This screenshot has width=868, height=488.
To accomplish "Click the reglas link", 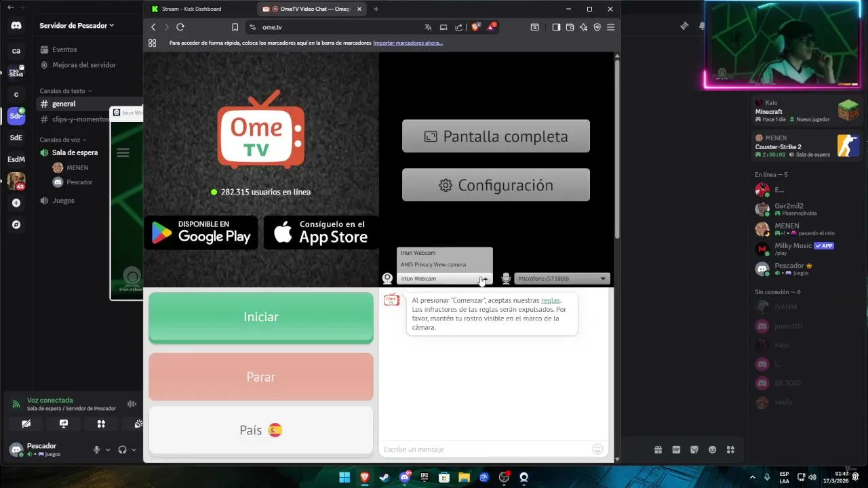I will click(x=551, y=300).
